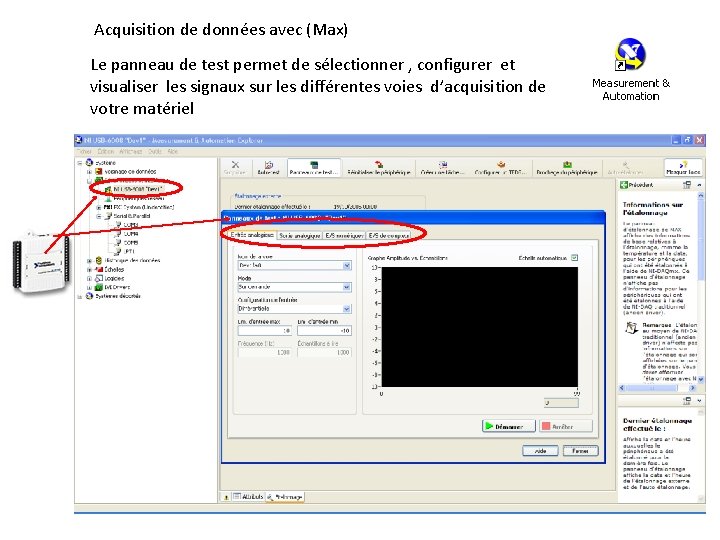Click the Précédent help navigation button
Image resolution: width=720 pixels, height=540 pixels.
pyautogui.click(x=636, y=185)
